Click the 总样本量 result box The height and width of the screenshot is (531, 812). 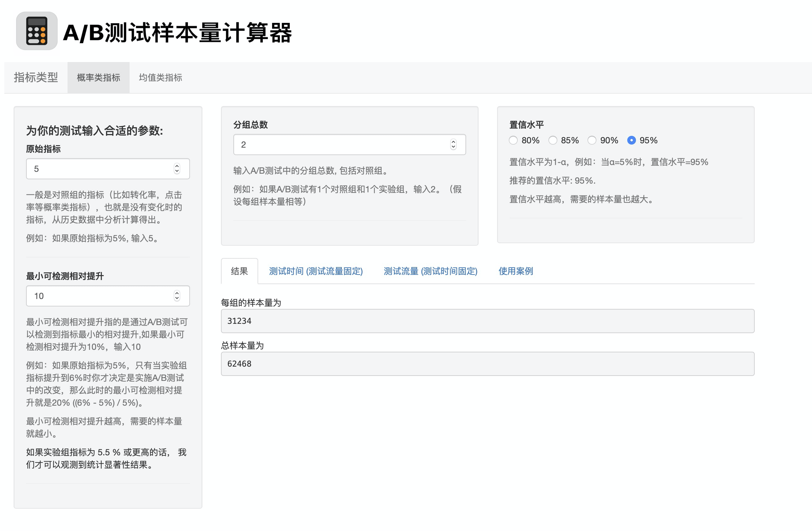pos(487,364)
